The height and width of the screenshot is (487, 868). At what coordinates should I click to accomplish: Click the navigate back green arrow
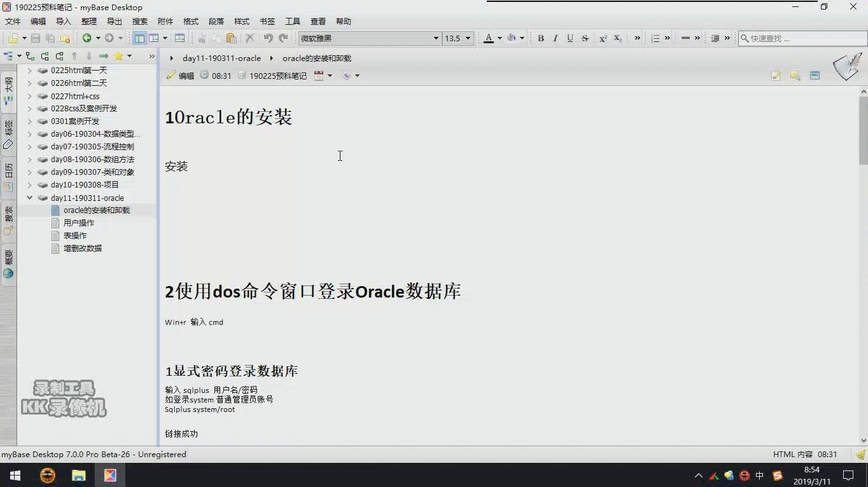87,38
